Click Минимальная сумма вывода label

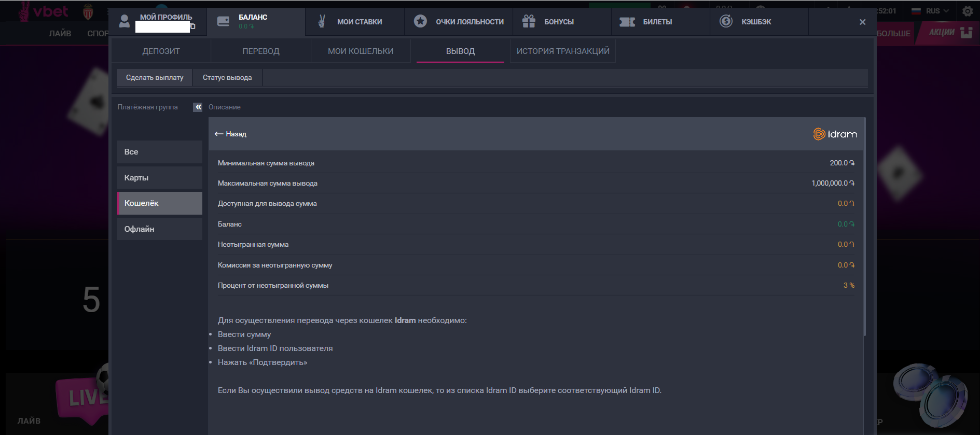coord(266,163)
